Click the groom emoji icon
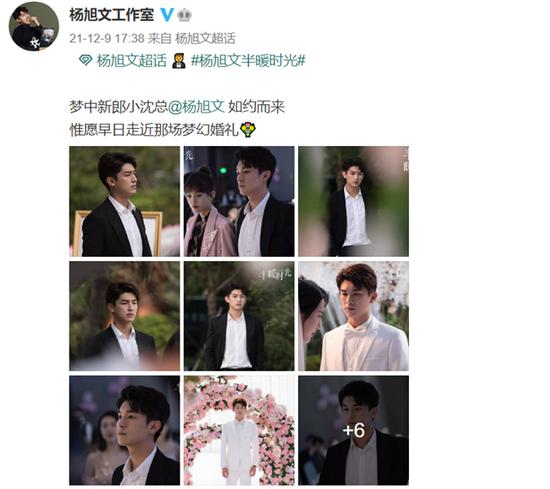Image resolution: width=550 pixels, height=489 pixels. coord(179,61)
